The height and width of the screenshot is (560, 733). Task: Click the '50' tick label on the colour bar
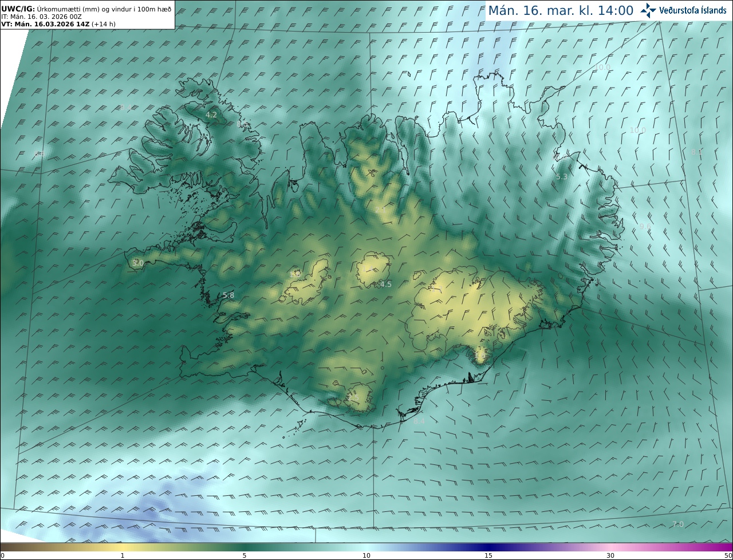pos(728,555)
